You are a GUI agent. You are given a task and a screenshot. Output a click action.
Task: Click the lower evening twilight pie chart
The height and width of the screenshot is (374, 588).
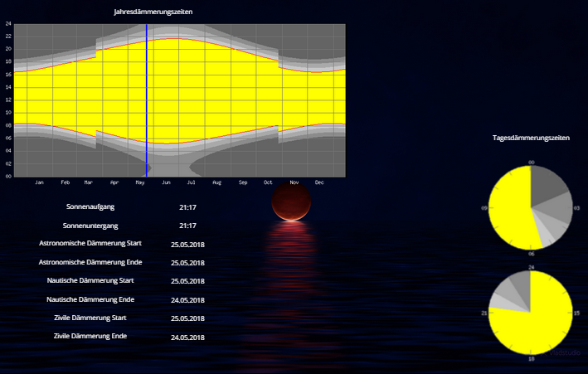coord(531,312)
